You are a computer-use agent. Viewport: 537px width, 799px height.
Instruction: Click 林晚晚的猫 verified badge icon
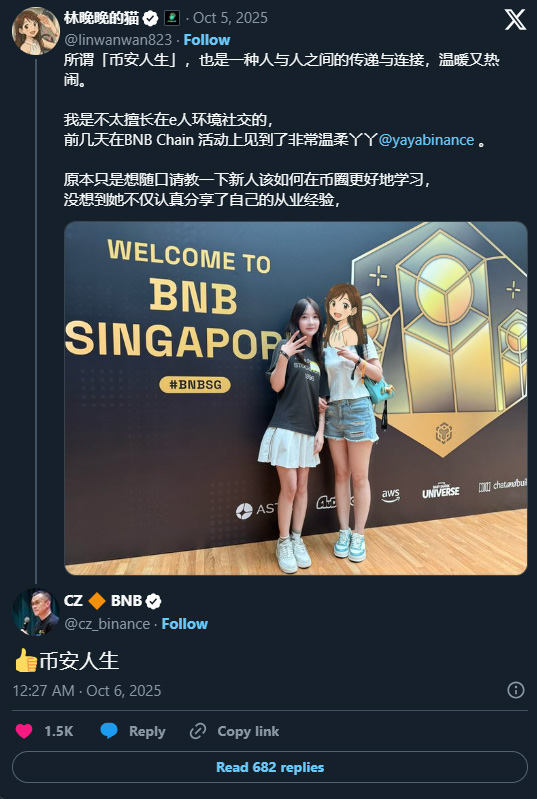coord(150,18)
